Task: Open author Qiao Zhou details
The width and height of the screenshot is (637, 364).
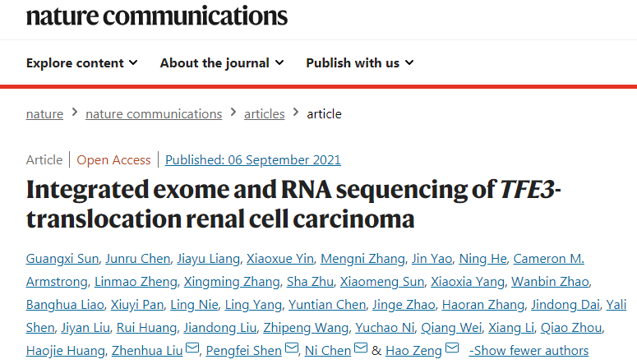Action: pos(570,328)
